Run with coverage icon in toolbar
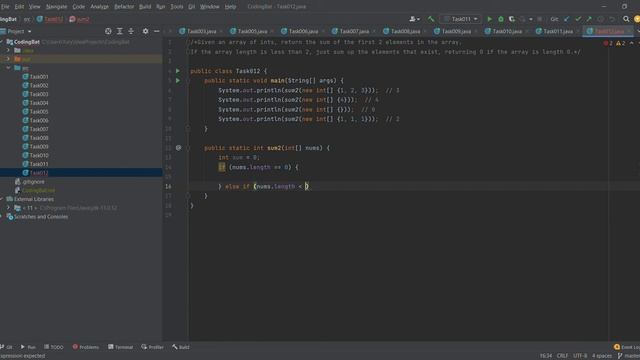Image resolution: width=640 pixels, height=360 pixels. pyautogui.click(x=512, y=19)
